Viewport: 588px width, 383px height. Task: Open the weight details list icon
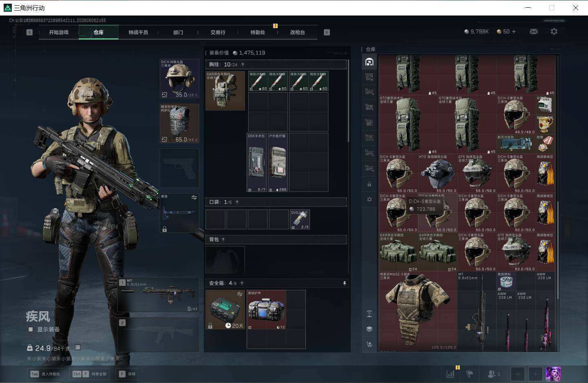coord(77,348)
